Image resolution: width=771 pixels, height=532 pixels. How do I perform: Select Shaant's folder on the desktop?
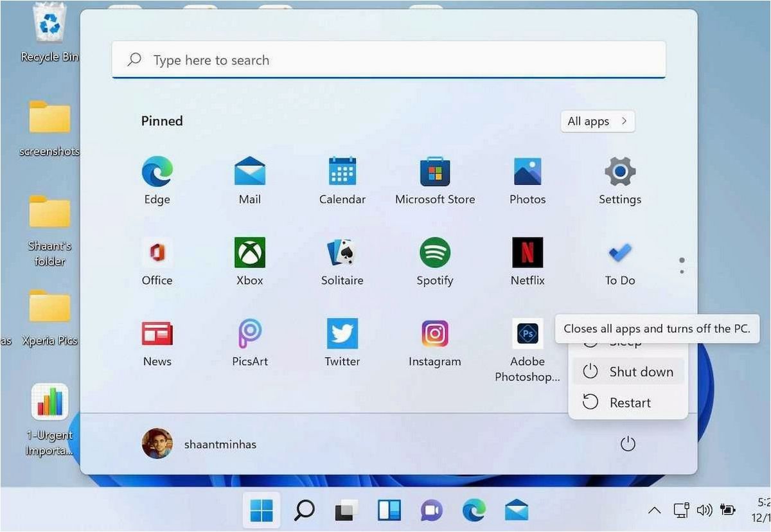click(x=49, y=230)
